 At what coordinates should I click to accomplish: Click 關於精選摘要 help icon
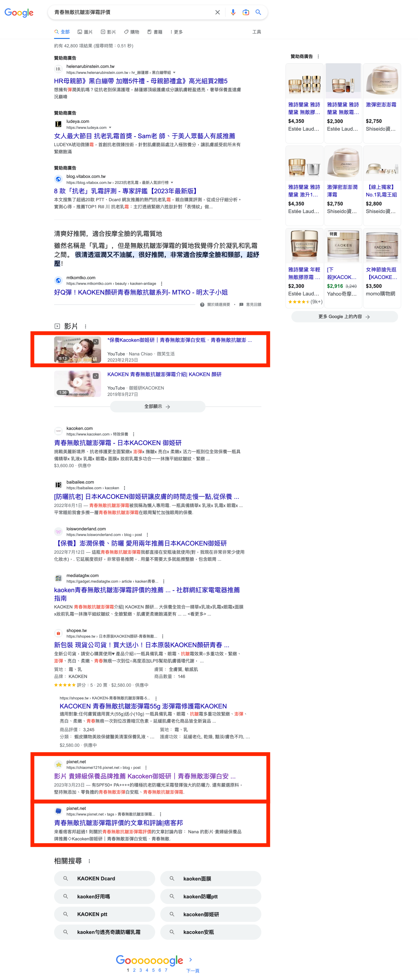(202, 305)
